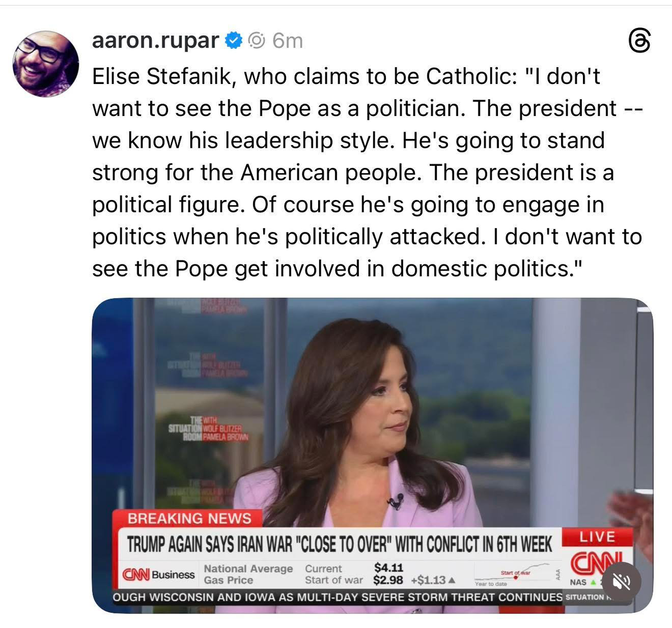Click the Year to date gas chart
This screenshot has height=628, width=672.
click(x=512, y=574)
